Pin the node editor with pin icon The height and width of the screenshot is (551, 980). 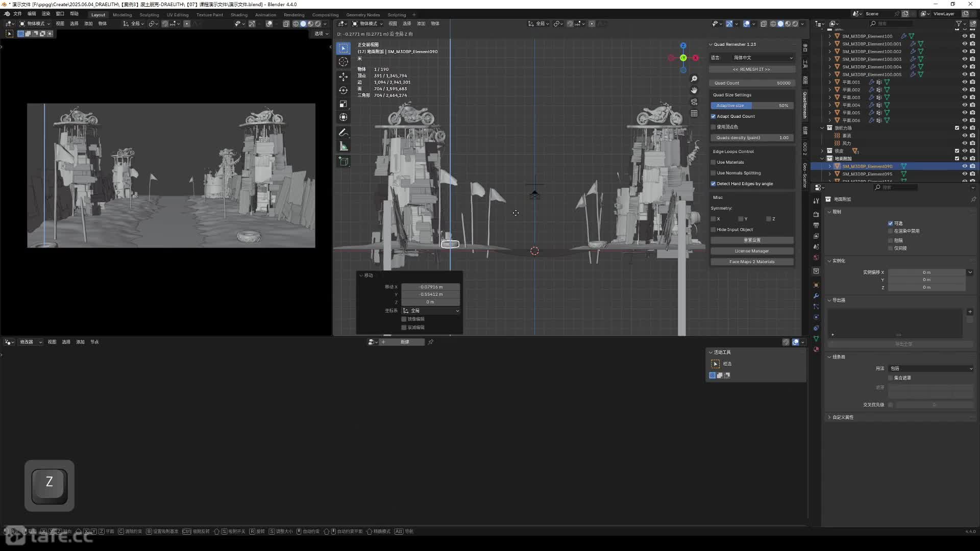431,342
